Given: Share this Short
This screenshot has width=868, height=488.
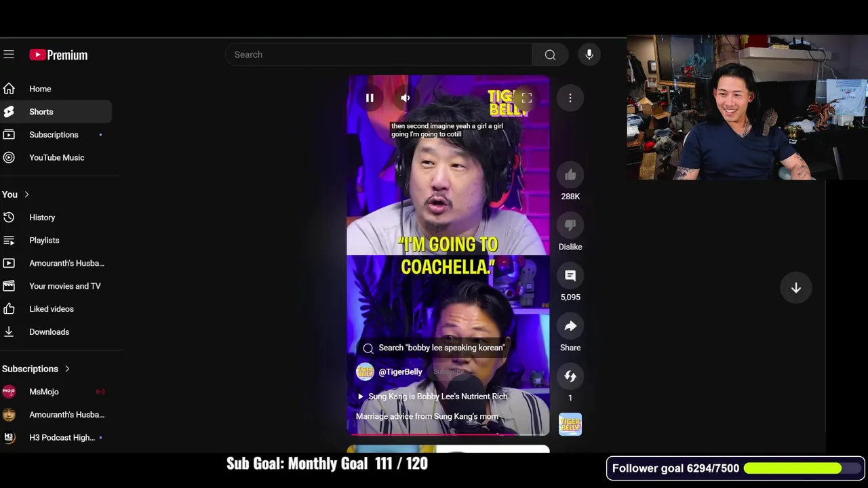Looking at the screenshot, I should 570,326.
